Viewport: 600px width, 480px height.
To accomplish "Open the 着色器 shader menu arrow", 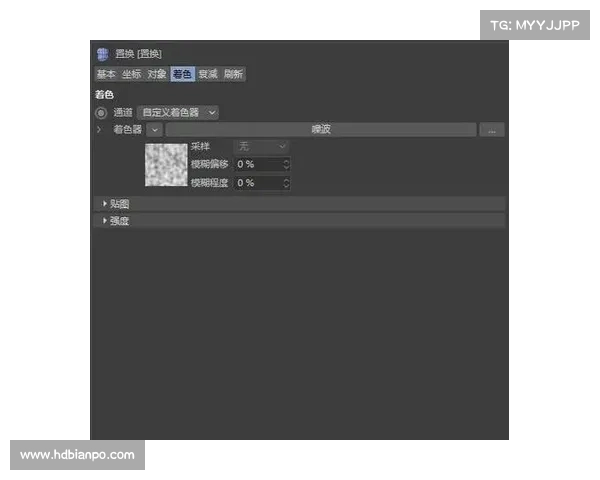I will 155,130.
